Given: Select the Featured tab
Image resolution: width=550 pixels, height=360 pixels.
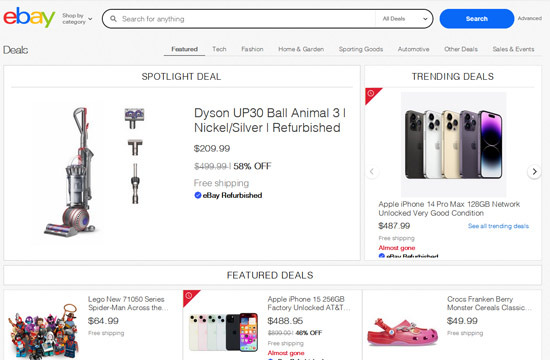Looking at the screenshot, I should click(185, 49).
